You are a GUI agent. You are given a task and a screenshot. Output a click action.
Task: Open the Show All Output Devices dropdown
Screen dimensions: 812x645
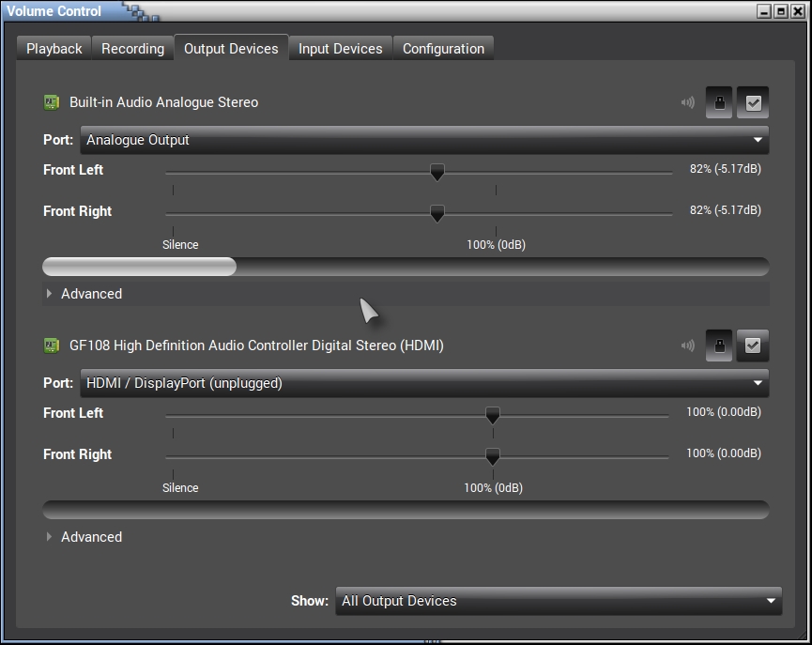559,601
